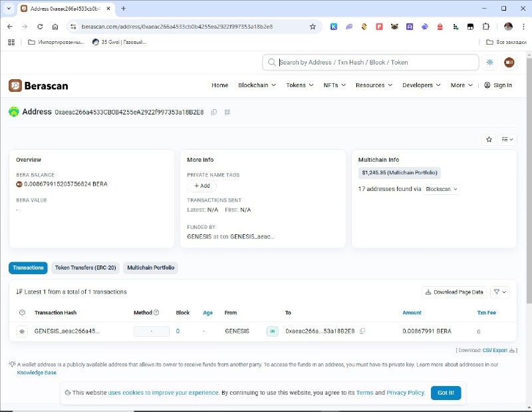Open the Privacy Policy link
Screen dimensions: 532x412
coord(406,393)
